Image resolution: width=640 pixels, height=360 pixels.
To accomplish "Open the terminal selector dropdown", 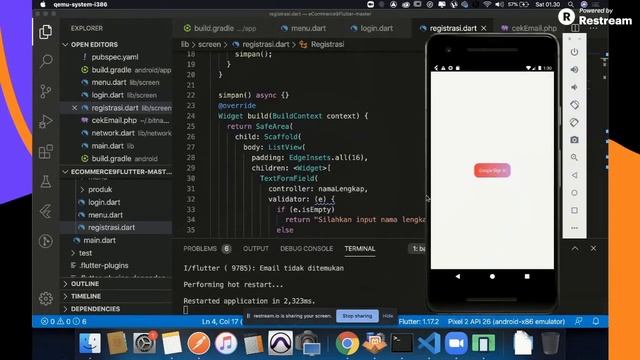I will [x=417, y=249].
